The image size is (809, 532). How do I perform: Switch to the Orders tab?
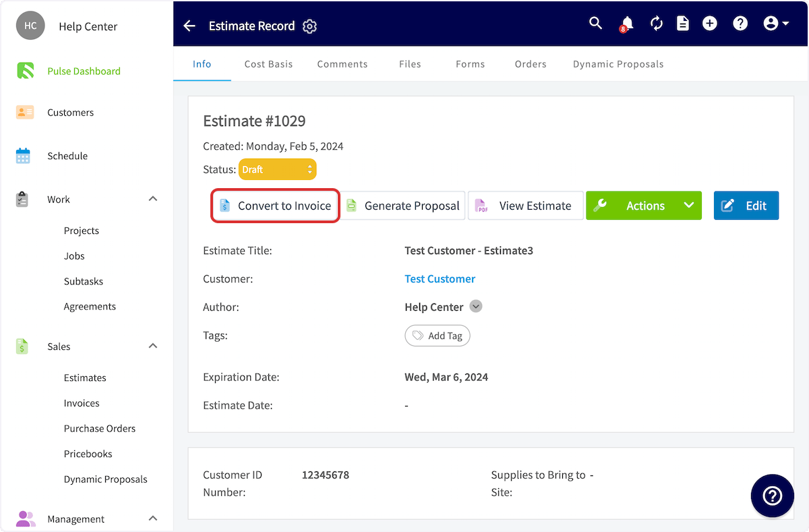[x=531, y=64]
